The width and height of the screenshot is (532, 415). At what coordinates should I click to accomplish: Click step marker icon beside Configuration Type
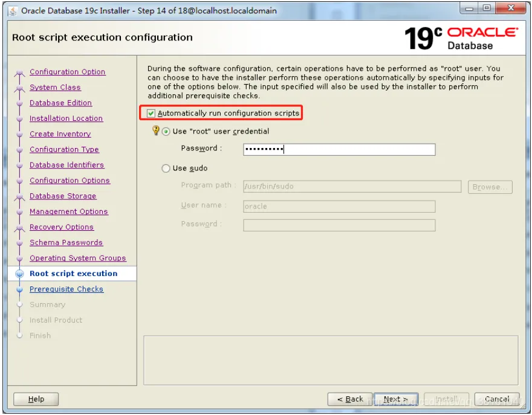click(x=20, y=150)
